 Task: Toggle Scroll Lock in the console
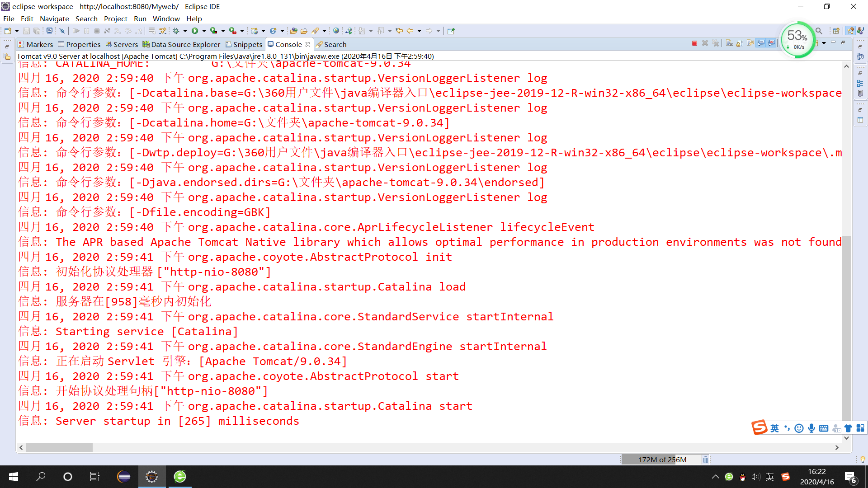tap(740, 43)
